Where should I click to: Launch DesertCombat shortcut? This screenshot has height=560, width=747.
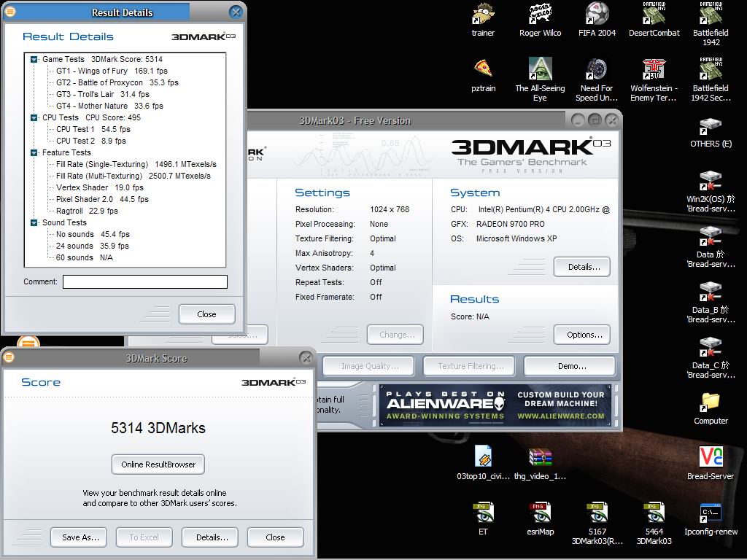[654, 20]
